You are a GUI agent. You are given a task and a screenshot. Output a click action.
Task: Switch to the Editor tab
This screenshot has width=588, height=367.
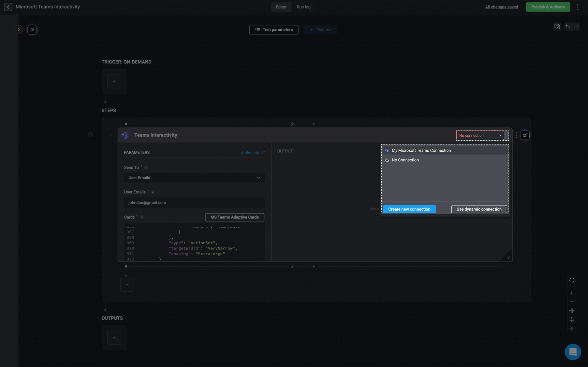pyautogui.click(x=281, y=7)
